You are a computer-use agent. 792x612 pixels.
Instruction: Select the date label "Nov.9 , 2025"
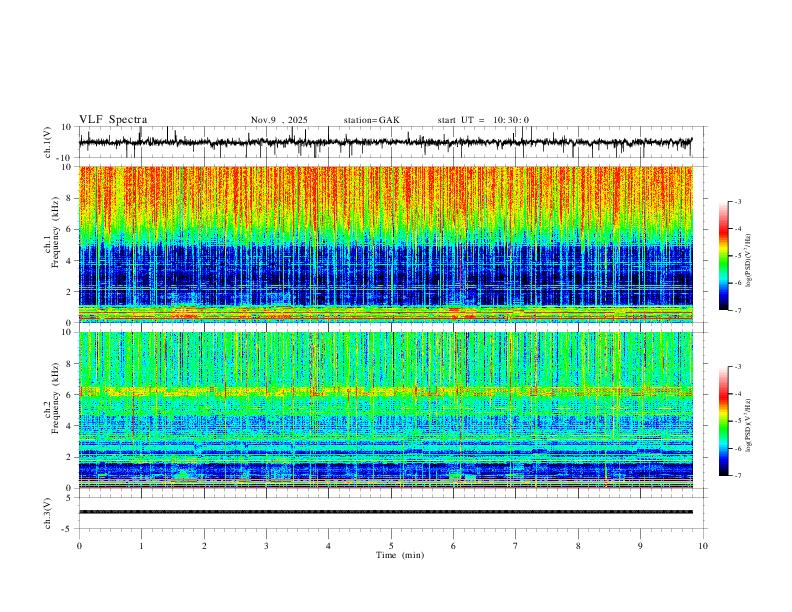(279, 120)
